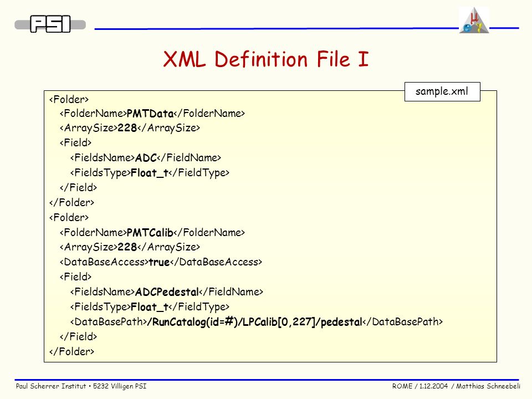Click the DataBasePath RunCatalog line
The width and height of the screenshot is (532, 399).
click(257, 321)
